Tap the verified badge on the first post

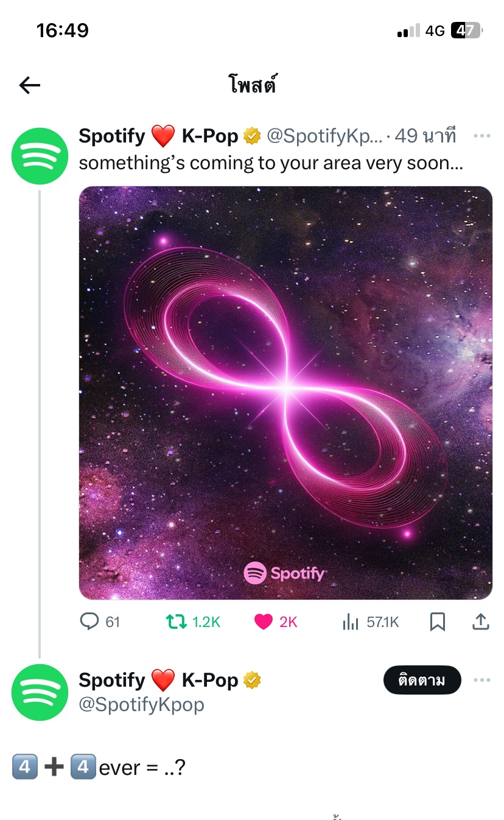252,136
